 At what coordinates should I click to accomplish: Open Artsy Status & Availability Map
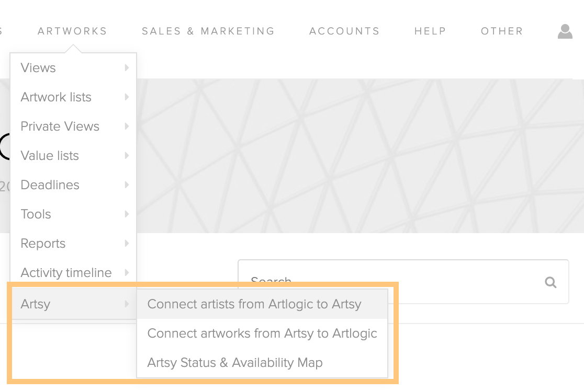point(235,363)
